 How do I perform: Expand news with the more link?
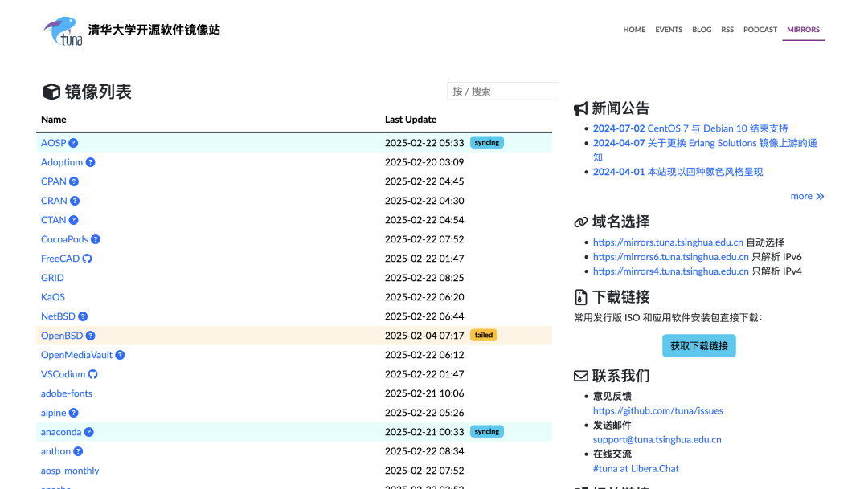pyautogui.click(x=807, y=197)
